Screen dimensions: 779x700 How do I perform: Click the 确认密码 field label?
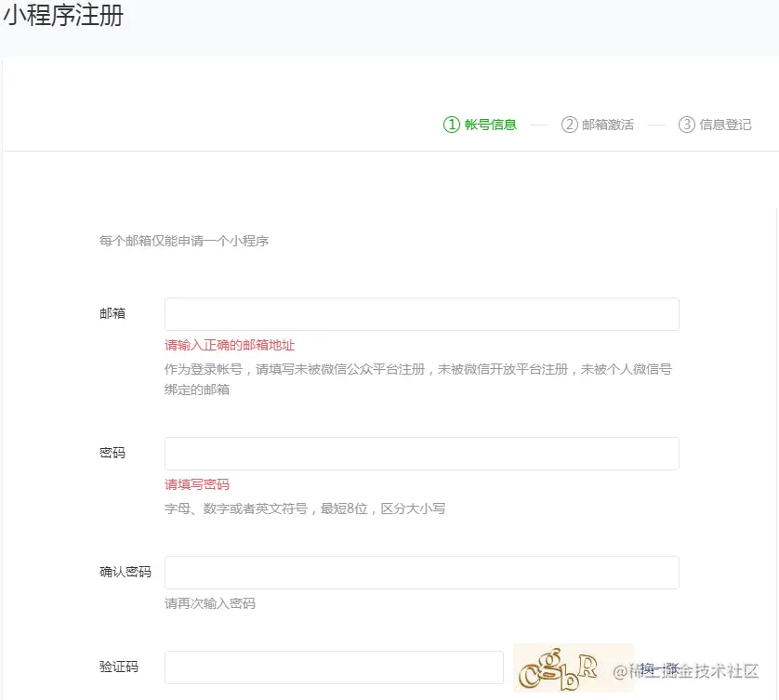pyautogui.click(x=125, y=573)
